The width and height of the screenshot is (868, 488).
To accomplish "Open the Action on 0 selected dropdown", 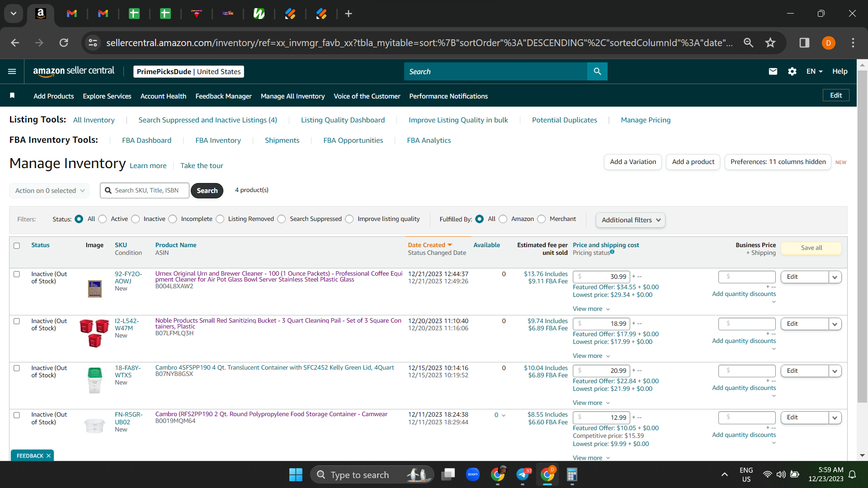I will pos(49,191).
